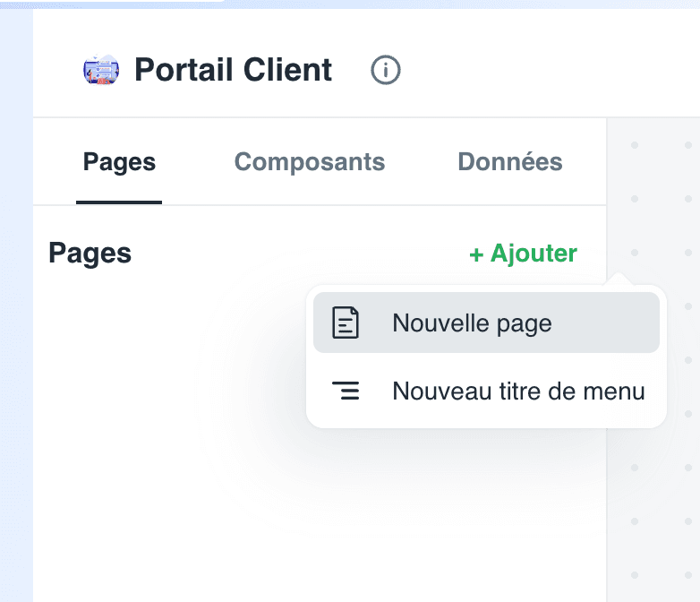Click the Portail Client title text
The image size is (700, 602).
coord(233,70)
